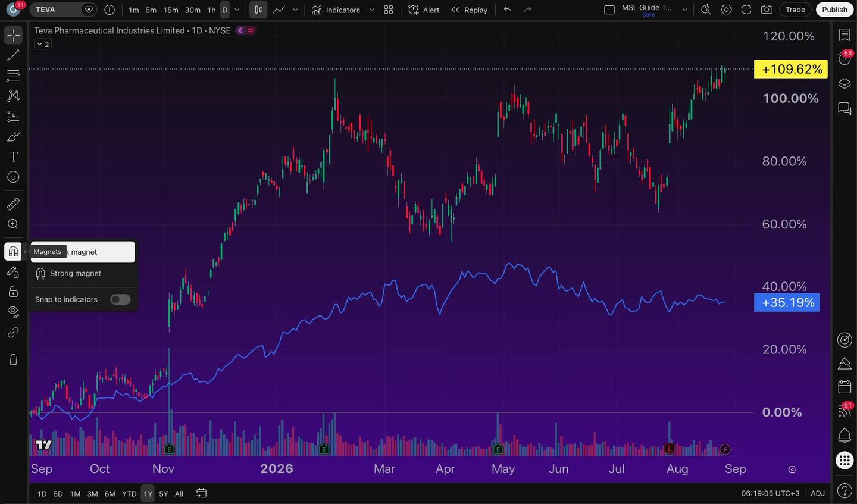Screen dimensions: 857x504
Task: Select the D daily timeframe
Action: pos(225,10)
